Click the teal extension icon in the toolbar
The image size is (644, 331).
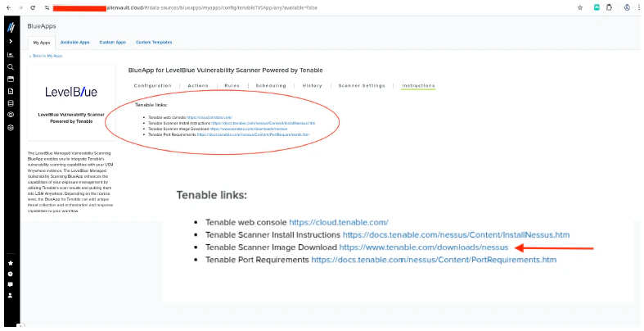coord(597,7)
